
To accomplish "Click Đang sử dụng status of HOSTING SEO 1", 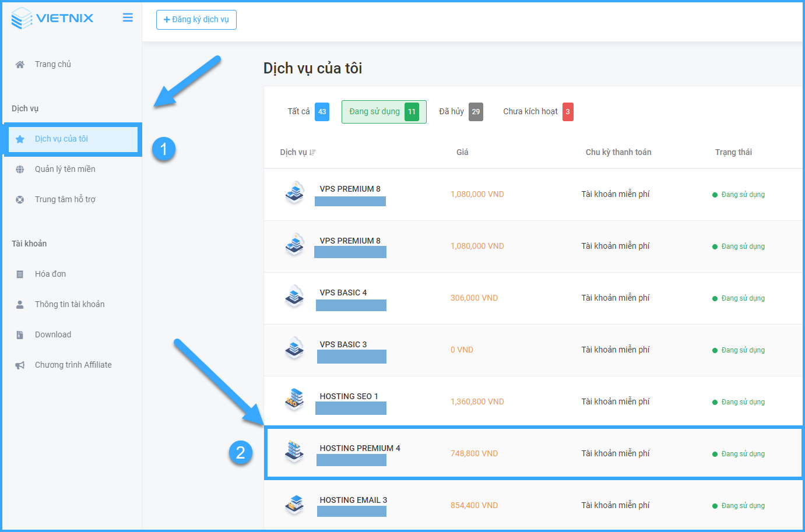I will pyautogui.click(x=739, y=402).
